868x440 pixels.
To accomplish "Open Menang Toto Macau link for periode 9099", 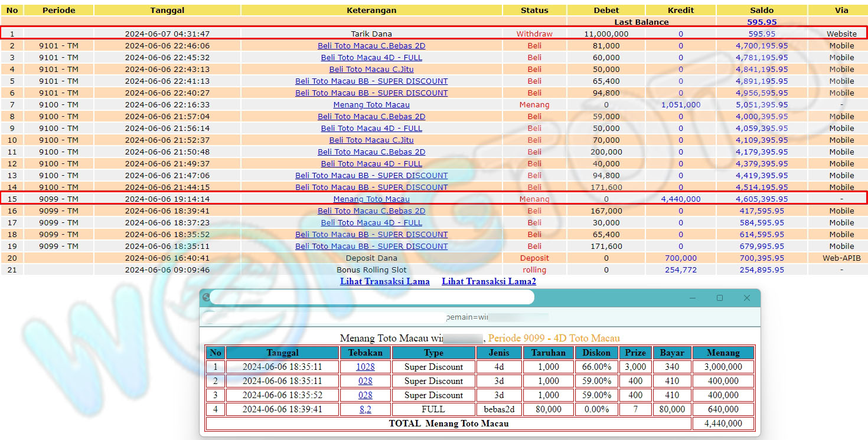I will pyautogui.click(x=371, y=199).
